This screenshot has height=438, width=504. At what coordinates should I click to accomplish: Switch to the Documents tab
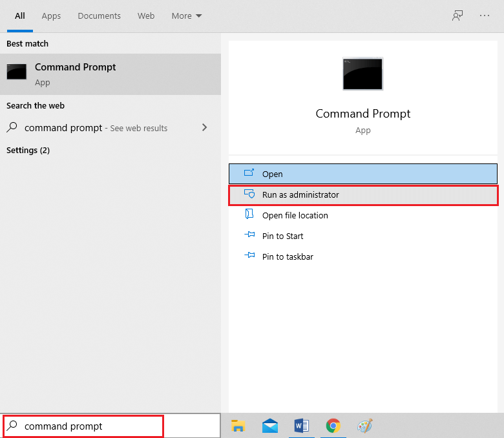tap(99, 16)
